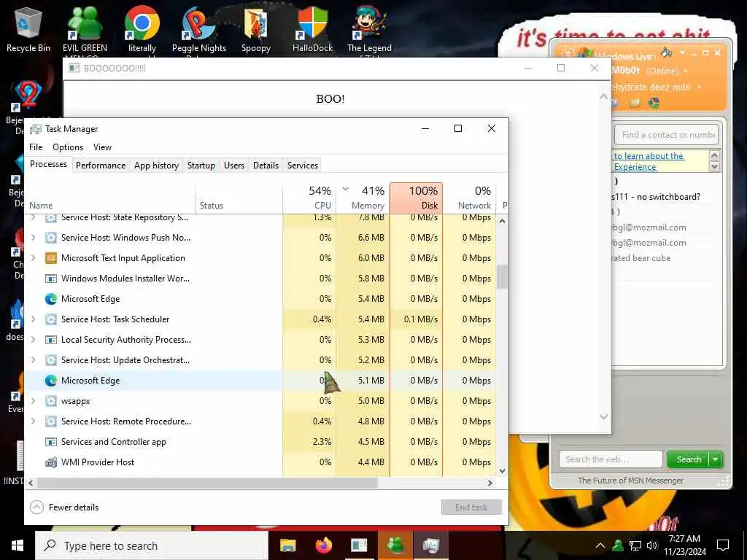Image resolution: width=747 pixels, height=560 pixels.
Task: Open The Legend desktop shortcut
Action: click(369, 29)
